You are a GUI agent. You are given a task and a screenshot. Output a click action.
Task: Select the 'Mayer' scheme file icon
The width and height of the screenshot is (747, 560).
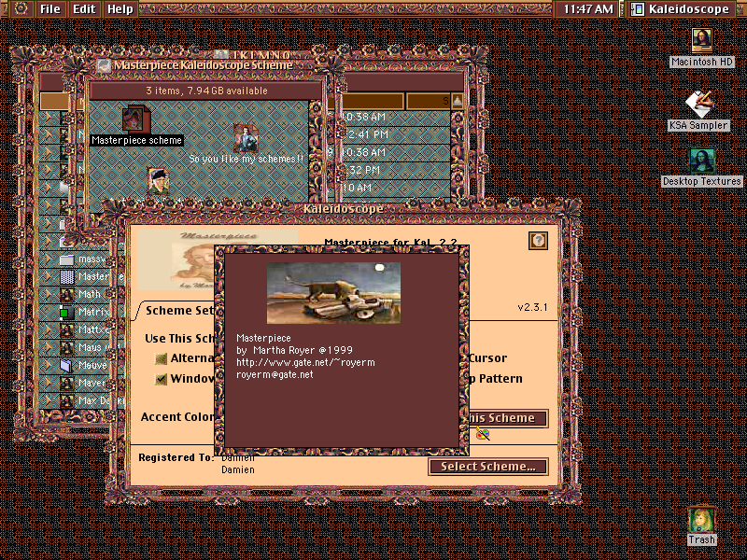(x=66, y=383)
